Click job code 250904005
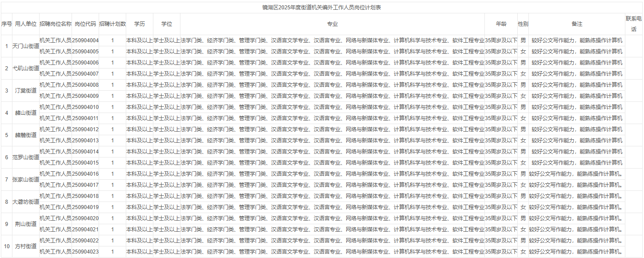 (x=85, y=51)
